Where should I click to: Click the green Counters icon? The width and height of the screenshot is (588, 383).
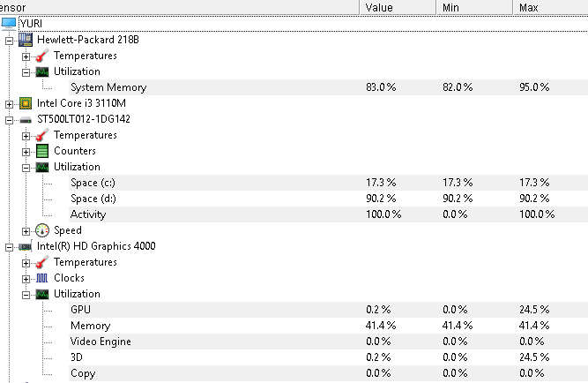point(42,151)
